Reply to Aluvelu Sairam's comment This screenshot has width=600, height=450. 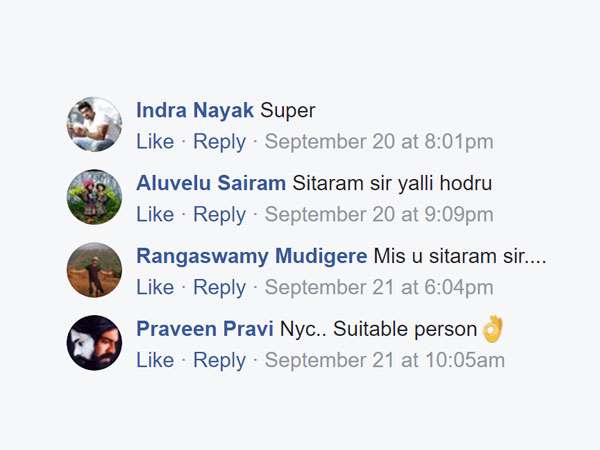pos(219,215)
